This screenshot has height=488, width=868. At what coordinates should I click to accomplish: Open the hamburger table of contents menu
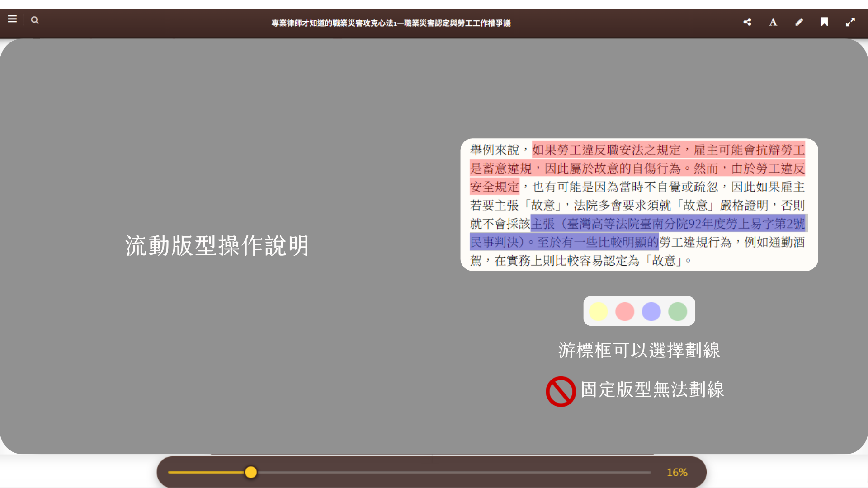(x=12, y=19)
